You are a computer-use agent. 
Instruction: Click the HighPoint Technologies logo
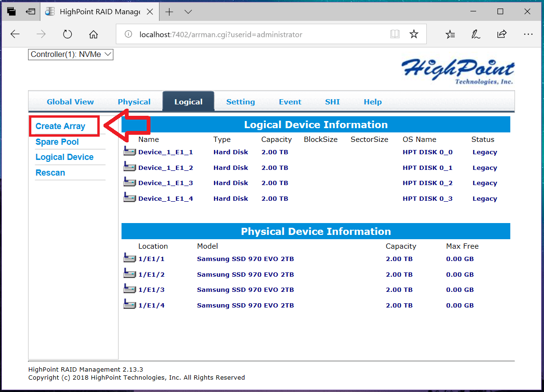pos(458,72)
